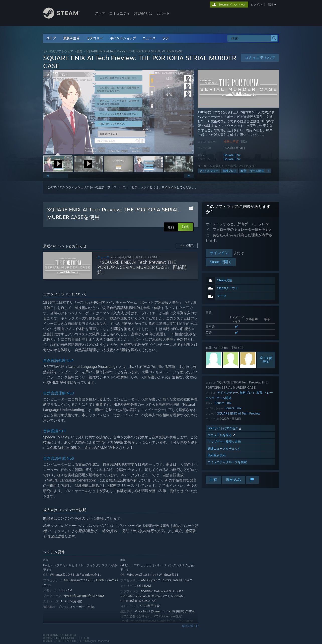Open STEAMとは in top menu
This screenshot has height=644, width=322.
143,13
